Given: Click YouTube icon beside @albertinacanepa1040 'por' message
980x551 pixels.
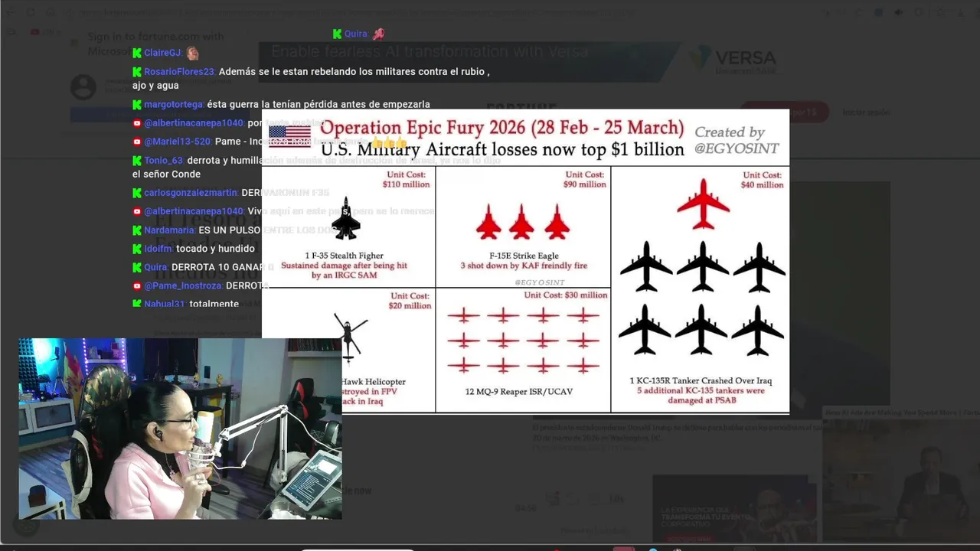Looking at the screenshot, I should pyautogui.click(x=137, y=123).
